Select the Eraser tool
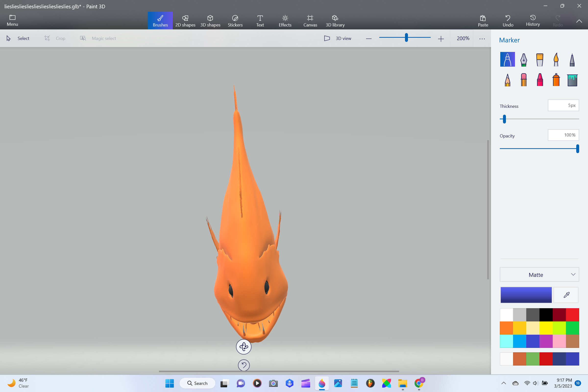 click(x=524, y=80)
